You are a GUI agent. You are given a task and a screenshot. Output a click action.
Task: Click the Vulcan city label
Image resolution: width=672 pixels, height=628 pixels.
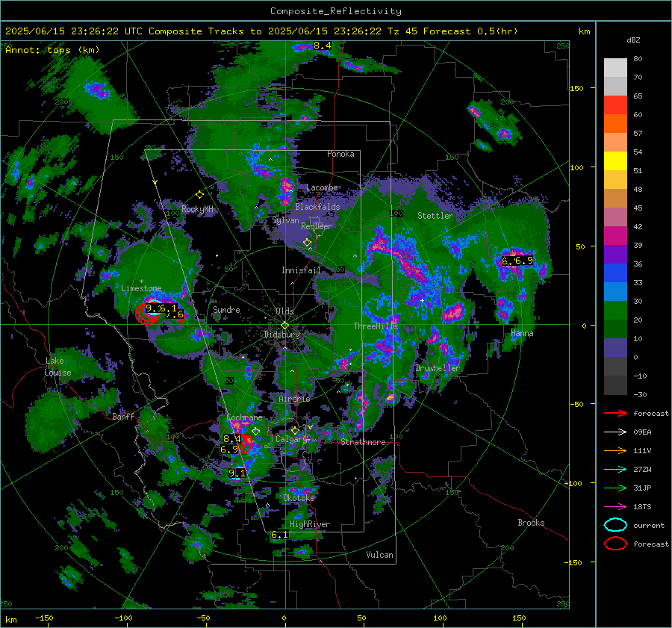pyautogui.click(x=379, y=555)
